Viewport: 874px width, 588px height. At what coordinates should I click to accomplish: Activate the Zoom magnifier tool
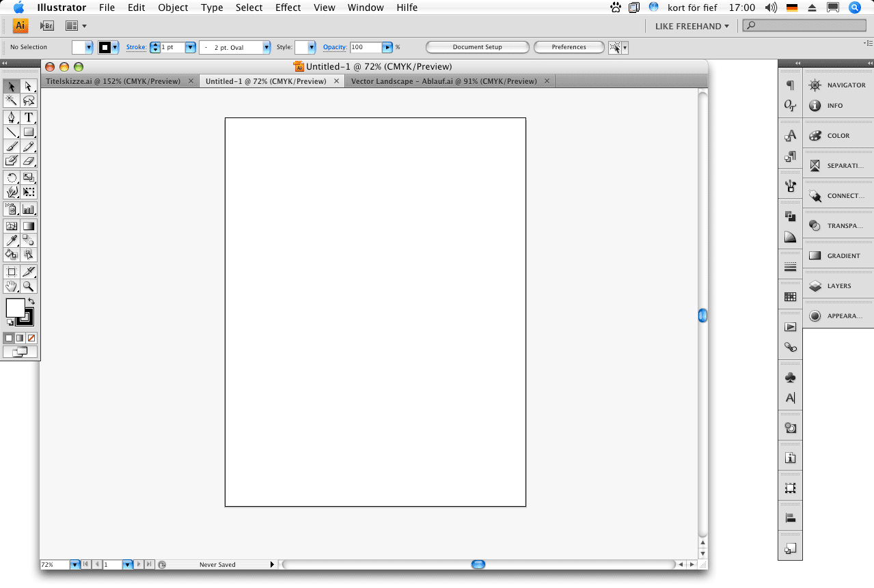tap(29, 287)
